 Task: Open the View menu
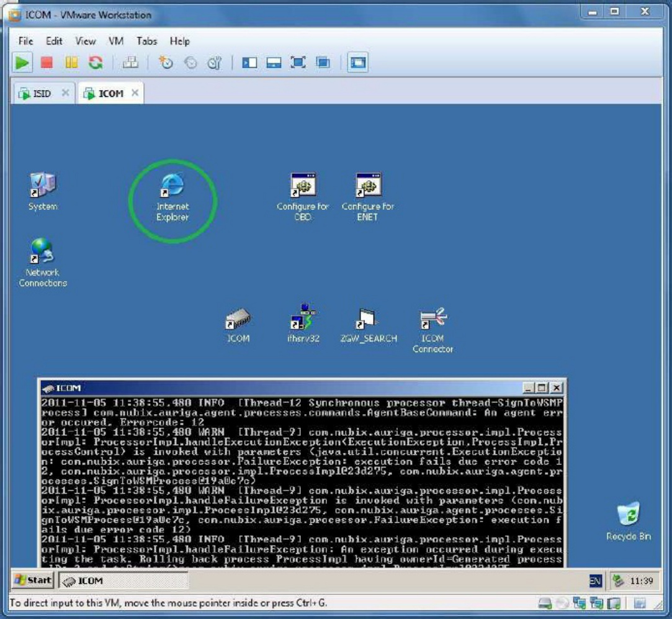85,41
